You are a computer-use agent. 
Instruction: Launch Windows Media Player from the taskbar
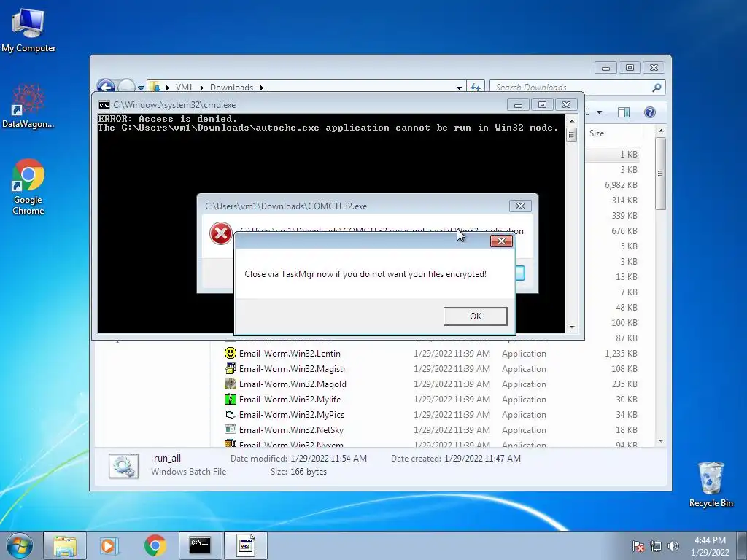109,545
